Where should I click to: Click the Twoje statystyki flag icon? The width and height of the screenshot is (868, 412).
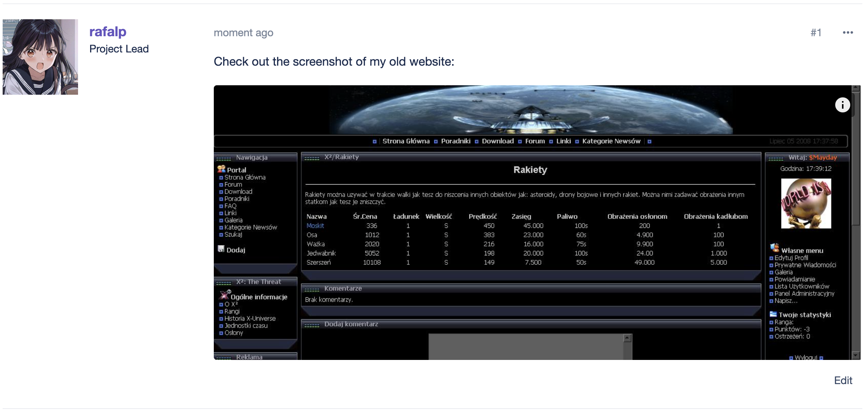(773, 314)
